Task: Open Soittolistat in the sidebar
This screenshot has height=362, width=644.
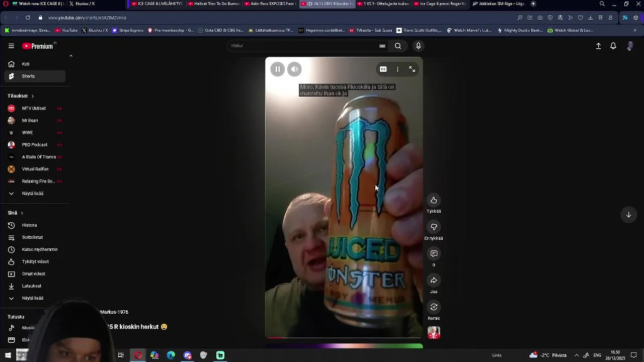Action: coord(35,237)
